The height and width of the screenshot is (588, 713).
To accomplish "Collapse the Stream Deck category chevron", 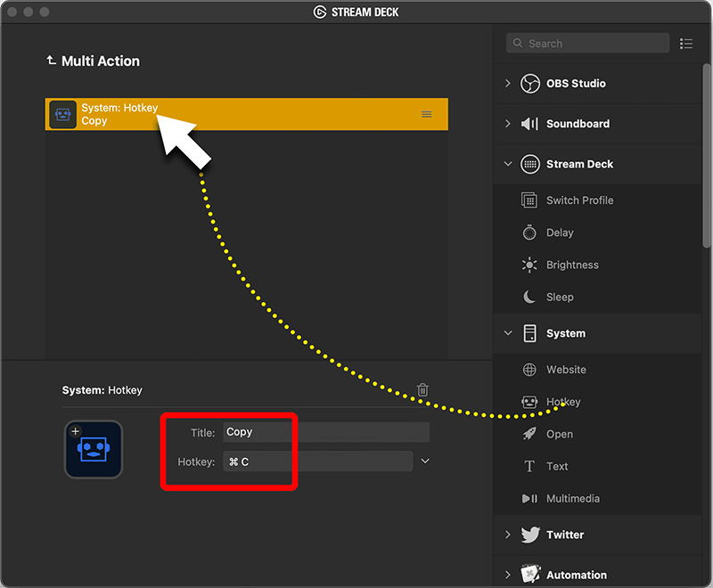I will [508, 164].
